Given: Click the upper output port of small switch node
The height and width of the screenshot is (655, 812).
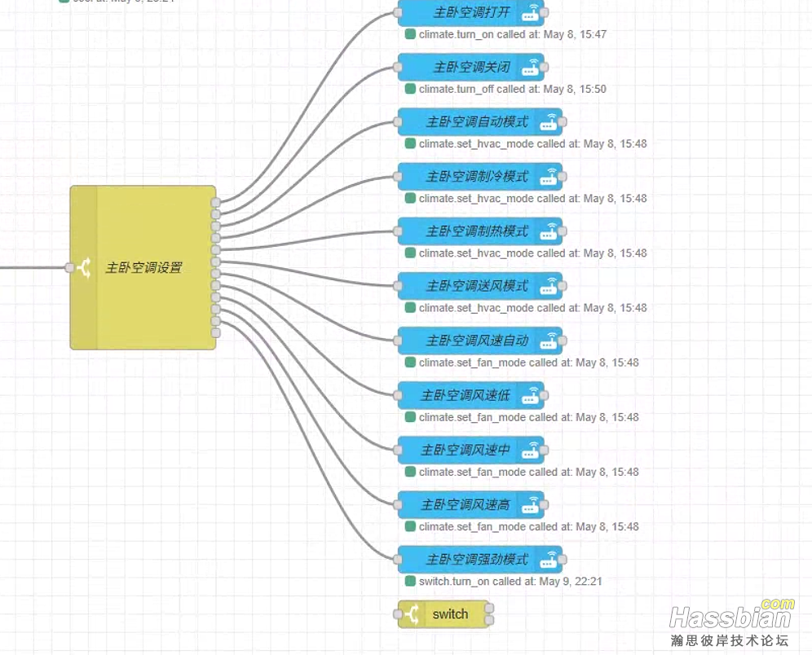Looking at the screenshot, I should pos(489,608).
